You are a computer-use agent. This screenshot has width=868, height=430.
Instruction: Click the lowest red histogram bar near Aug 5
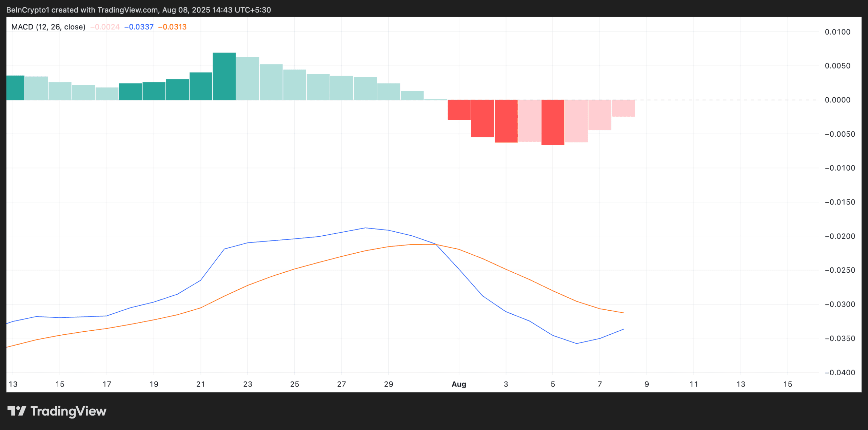click(553, 122)
